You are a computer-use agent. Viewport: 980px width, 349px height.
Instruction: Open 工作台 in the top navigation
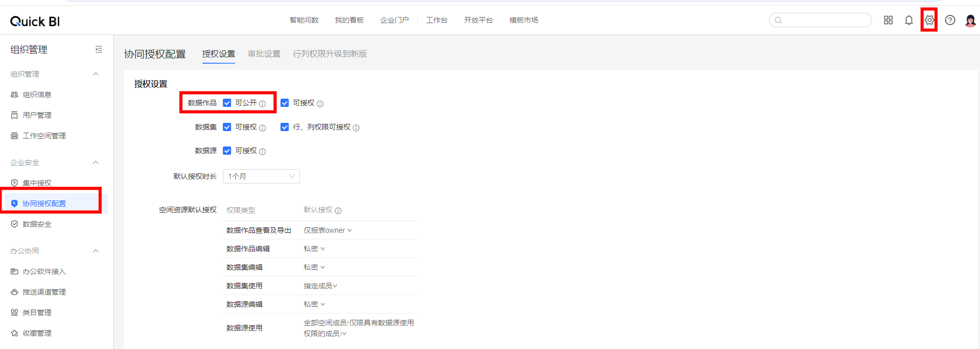click(x=436, y=20)
